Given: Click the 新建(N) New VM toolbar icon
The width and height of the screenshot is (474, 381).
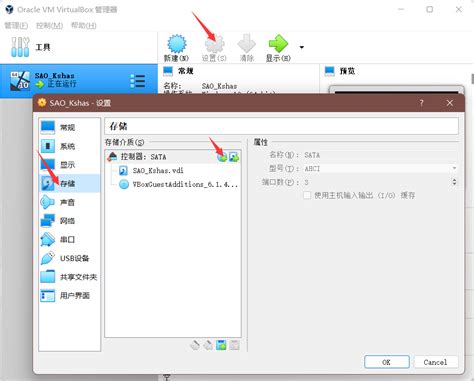Looking at the screenshot, I should click(177, 44).
